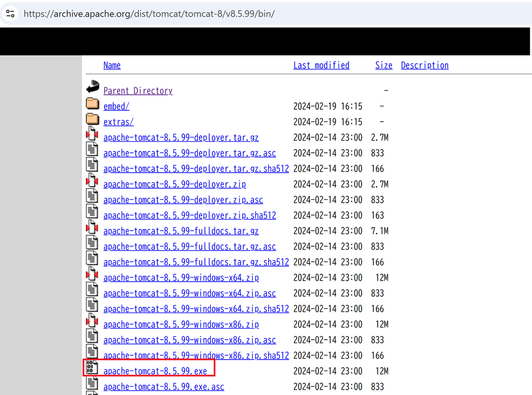Screen dimensions: 532x395
Task: Open apache-tomcat-8.5.99-windows-x86.zip.asc link
Action: point(190,340)
